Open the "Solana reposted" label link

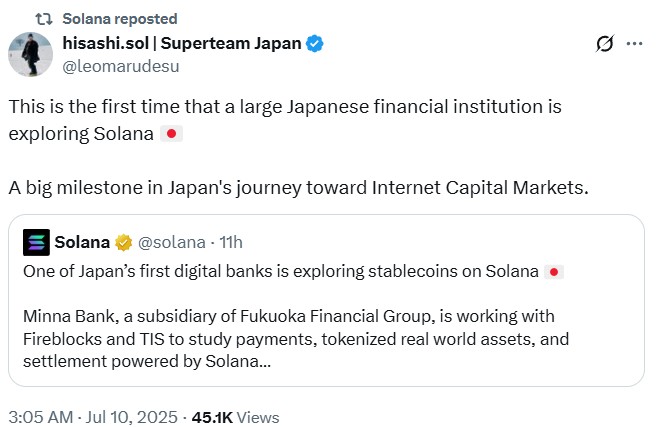point(120,18)
